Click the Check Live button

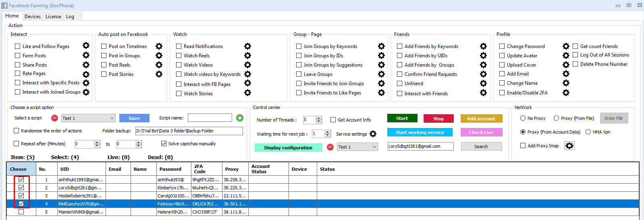[x=481, y=132]
